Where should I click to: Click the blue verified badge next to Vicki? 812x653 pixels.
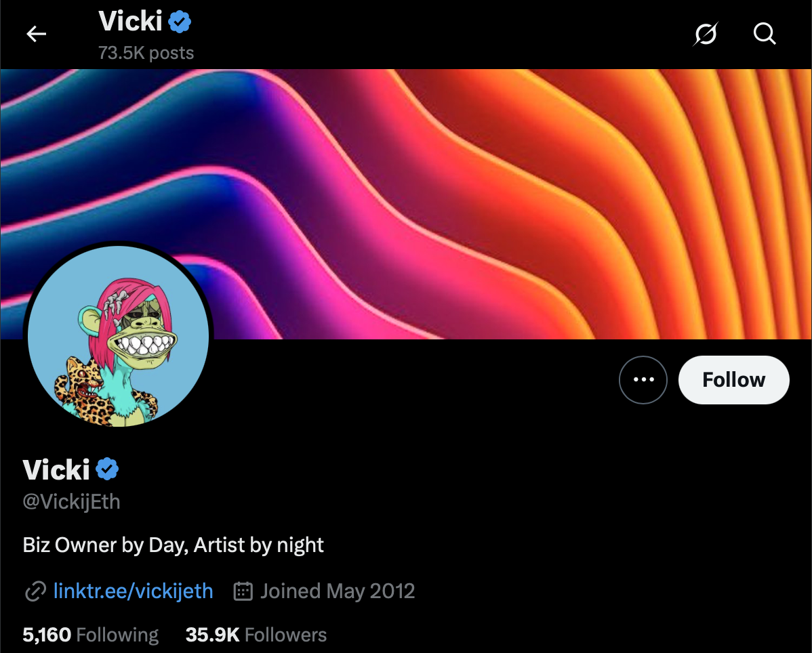point(107,468)
